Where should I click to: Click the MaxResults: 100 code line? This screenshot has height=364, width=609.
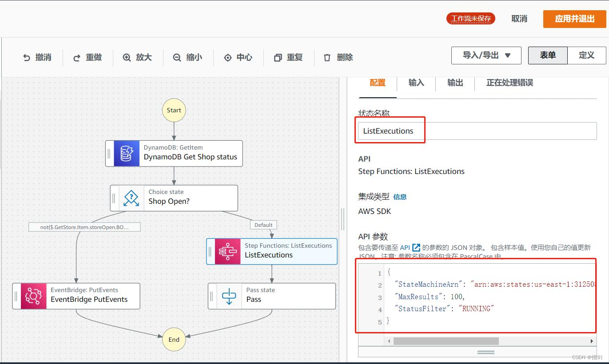coord(429,297)
